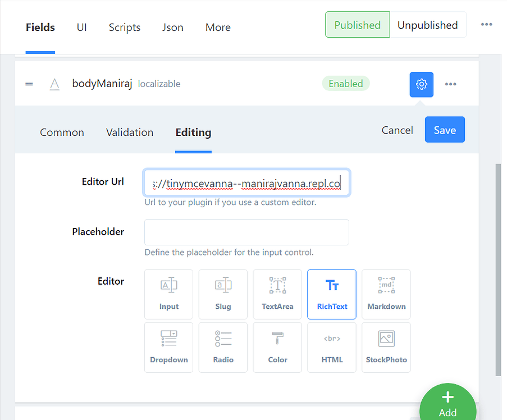Click the Enabled status badge
The height and width of the screenshot is (420, 507).
346,84
